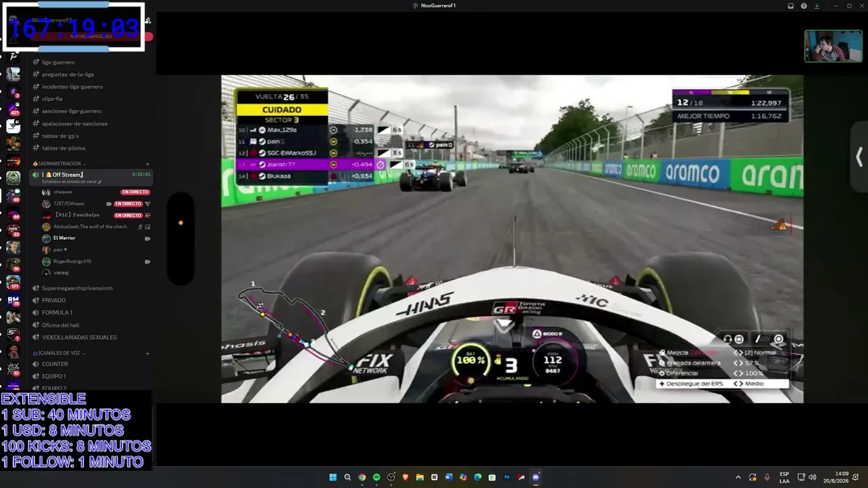This screenshot has height=488, width=868.
Task: Watch TJST/Elthiassi's EN DIRECTO stream
Action: [128, 203]
